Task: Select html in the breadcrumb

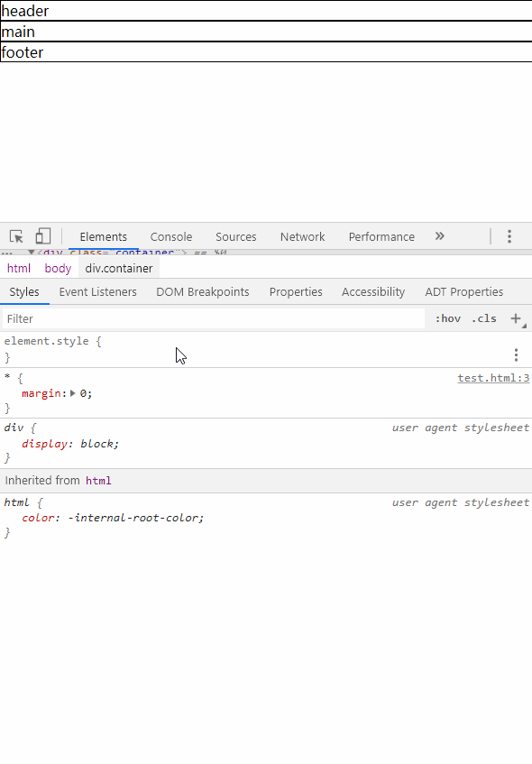Action: click(x=19, y=269)
